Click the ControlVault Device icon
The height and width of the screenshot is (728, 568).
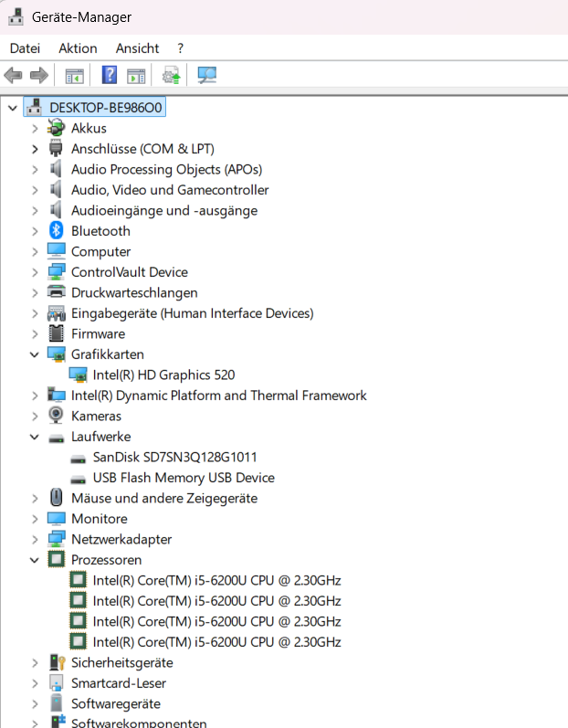pyautogui.click(x=56, y=272)
